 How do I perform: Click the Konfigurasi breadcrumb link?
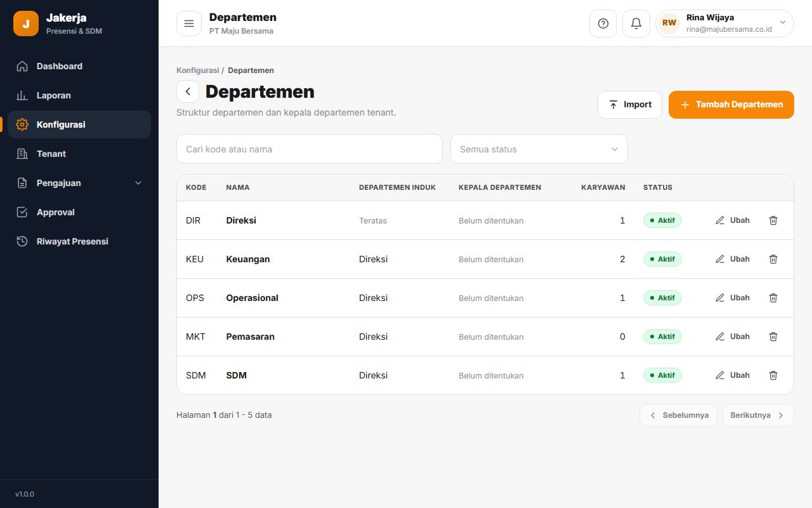click(197, 70)
